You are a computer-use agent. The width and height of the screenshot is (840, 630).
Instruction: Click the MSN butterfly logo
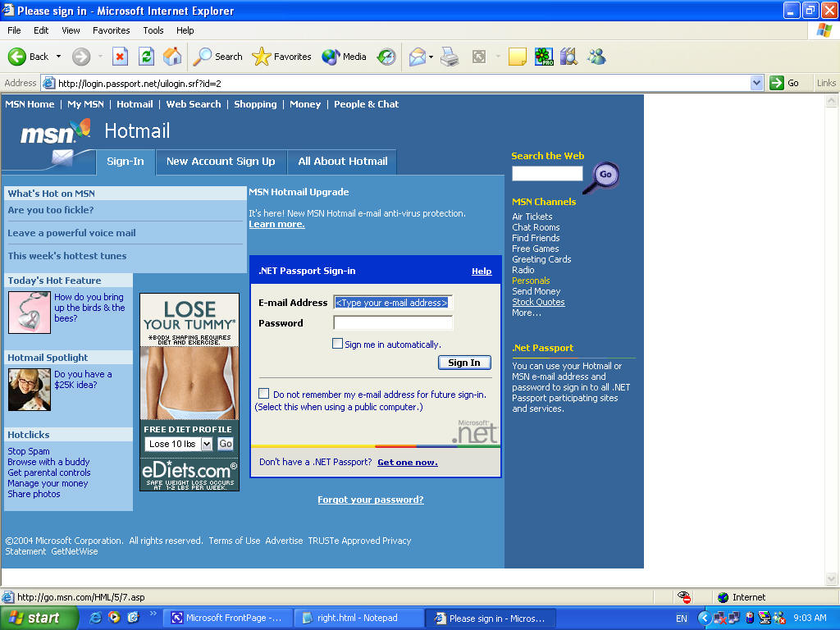(x=55, y=132)
